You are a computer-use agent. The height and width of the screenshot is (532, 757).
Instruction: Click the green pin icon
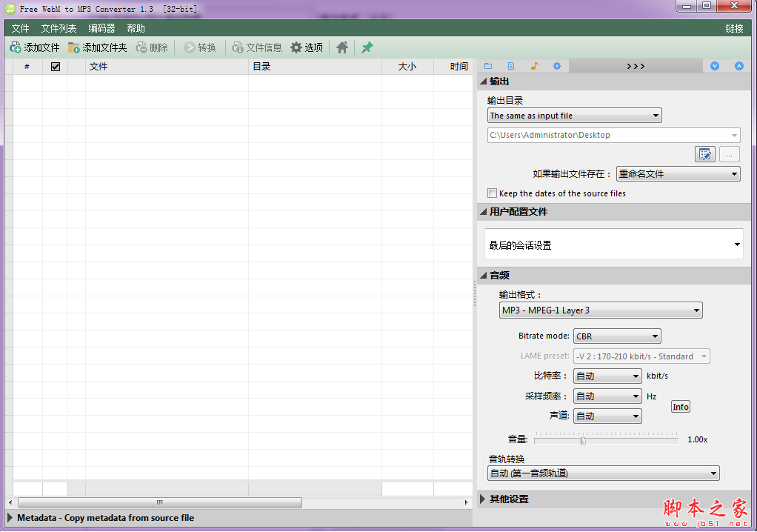pos(367,47)
